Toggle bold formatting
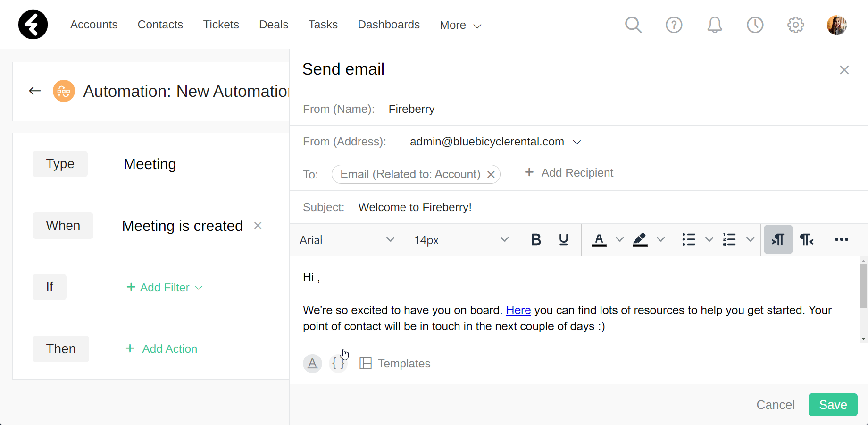The height and width of the screenshot is (425, 868). click(x=536, y=240)
